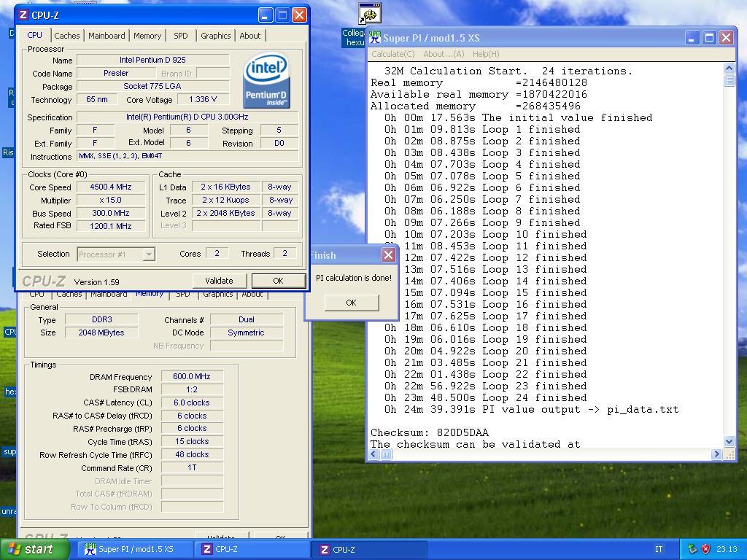The image size is (747, 560).
Task: Click FSB:DRAM value 1:2
Action: point(192,389)
